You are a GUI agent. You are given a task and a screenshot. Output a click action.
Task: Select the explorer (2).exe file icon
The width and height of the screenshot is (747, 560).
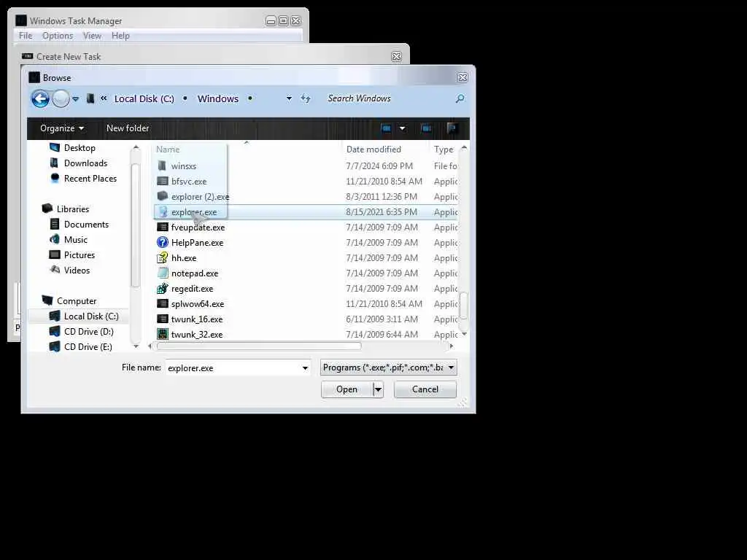[163, 196]
